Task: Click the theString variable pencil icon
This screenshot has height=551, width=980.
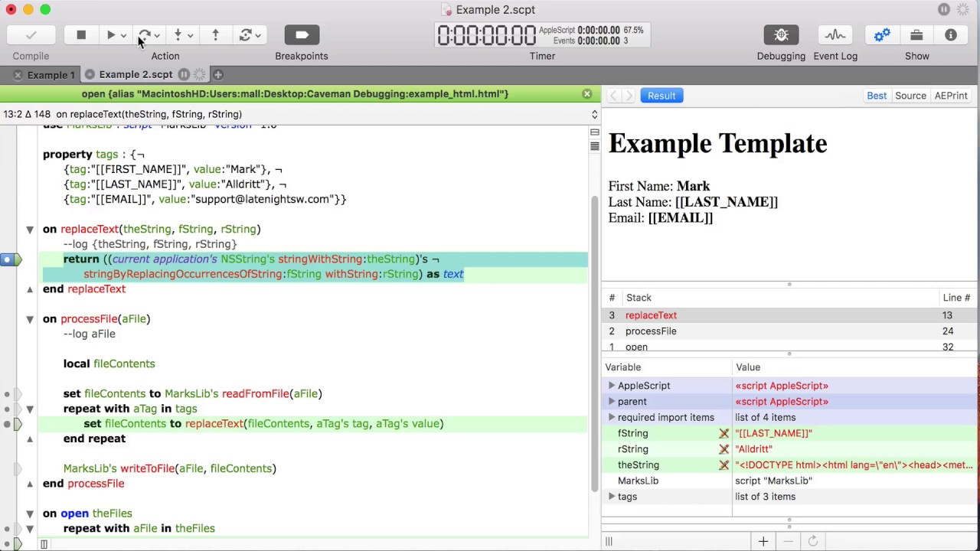Action: 724,465
